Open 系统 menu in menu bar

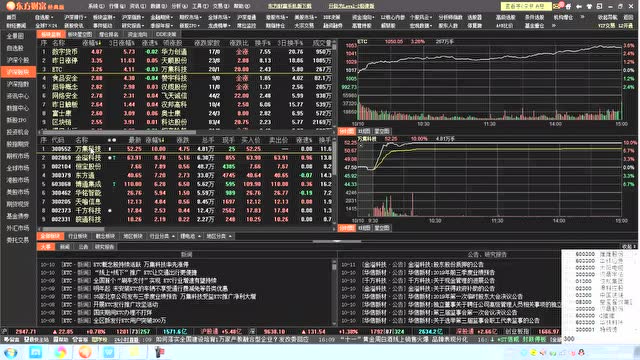pyautogui.click(x=96, y=6)
